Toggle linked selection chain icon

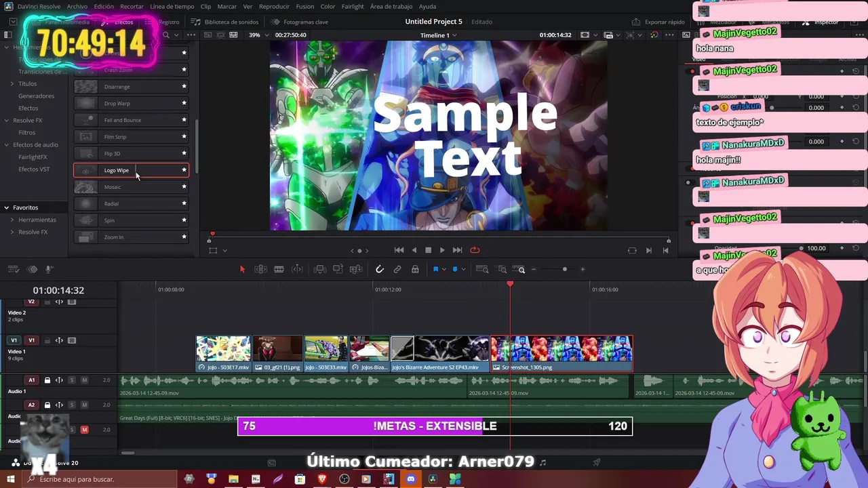(x=397, y=269)
